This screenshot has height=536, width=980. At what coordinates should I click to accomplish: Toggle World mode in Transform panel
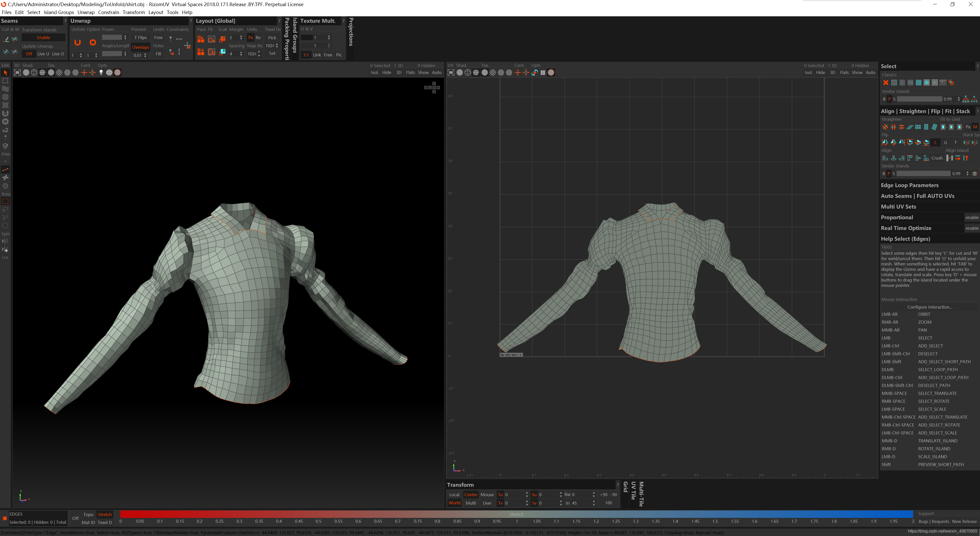pyautogui.click(x=454, y=503)
